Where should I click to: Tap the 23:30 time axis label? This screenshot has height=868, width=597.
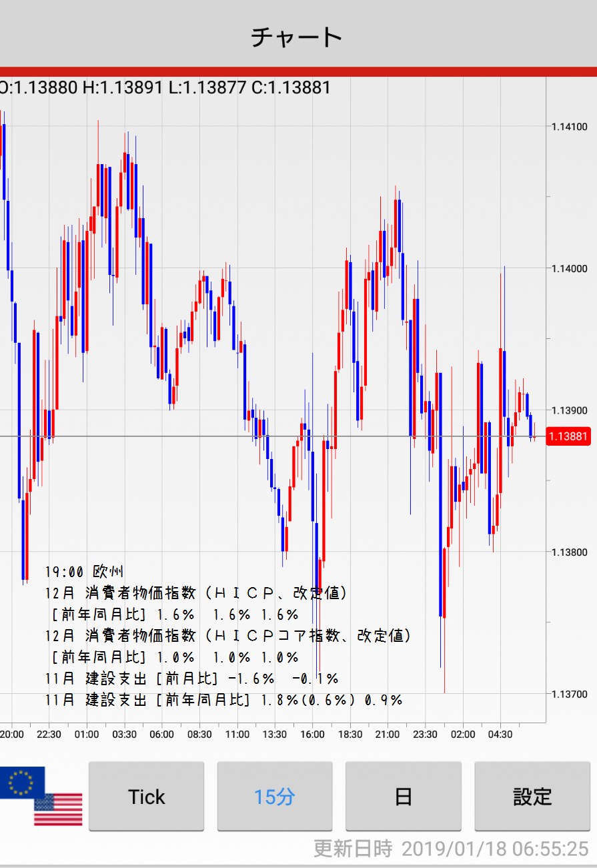425,735
